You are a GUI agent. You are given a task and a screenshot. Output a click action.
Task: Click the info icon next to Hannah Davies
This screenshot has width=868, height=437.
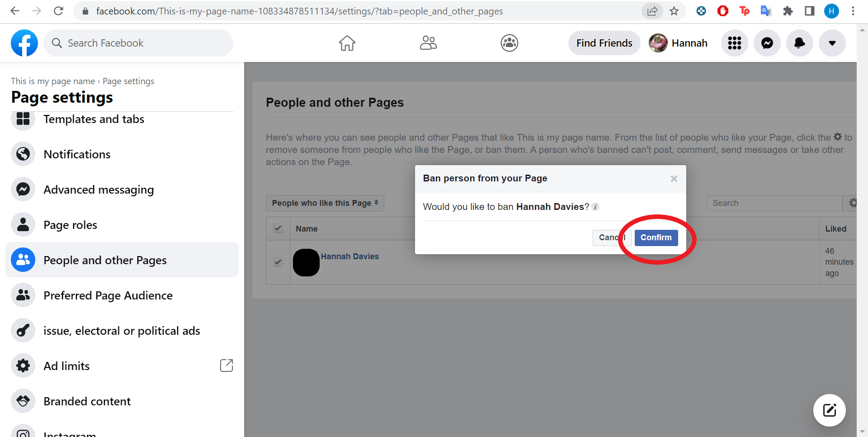click(x=596, y=207)
